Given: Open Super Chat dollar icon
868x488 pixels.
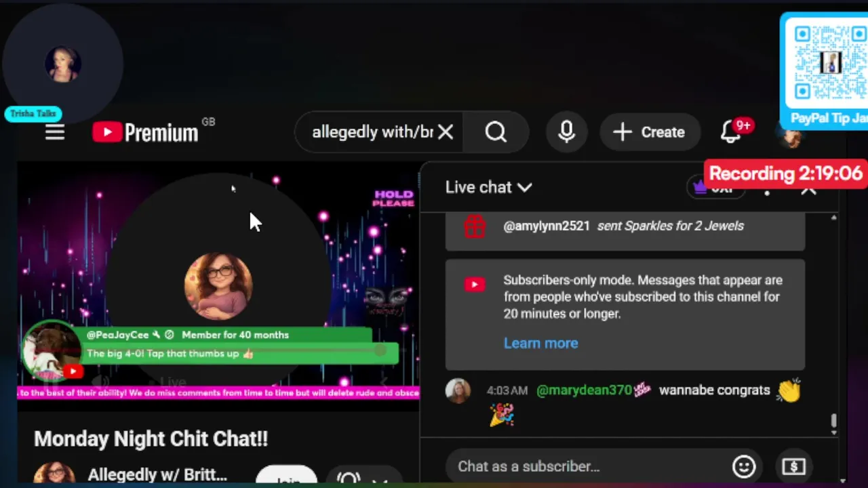Looking at the screenshot, I should (x=793, y=466).
